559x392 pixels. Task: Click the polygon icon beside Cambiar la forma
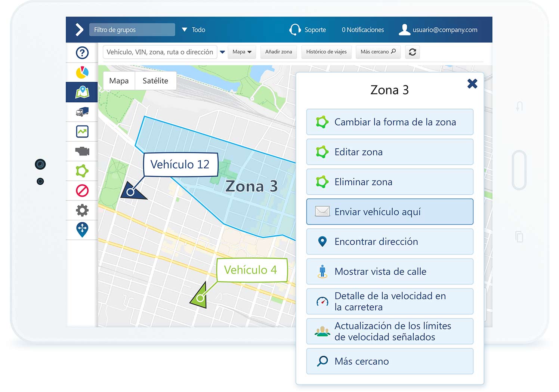322,122
